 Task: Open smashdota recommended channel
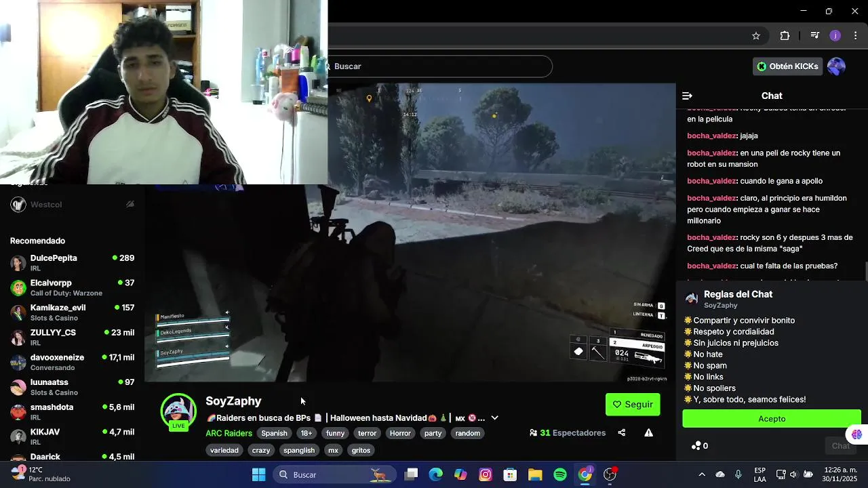72,412
